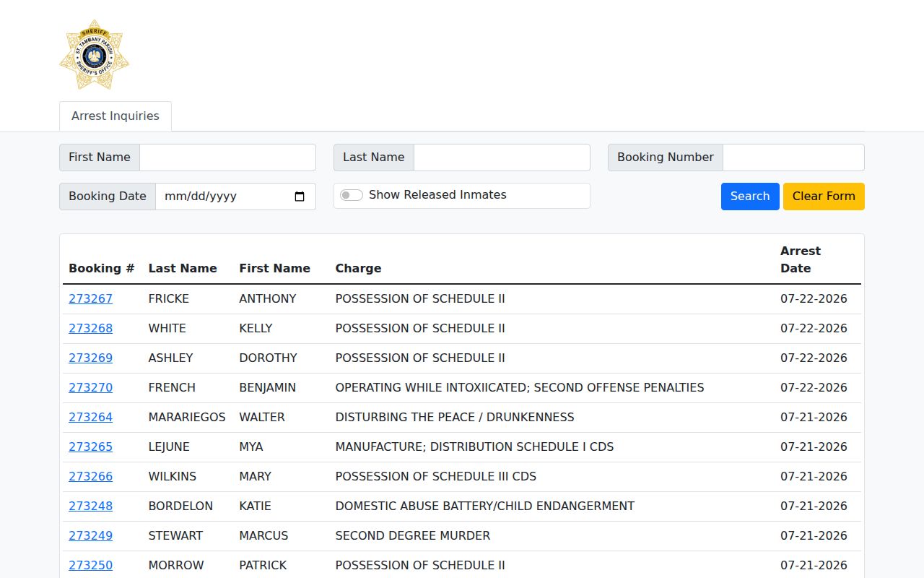Open booking number 273269 link
The width and height of the screenshot is (924, 578).
(91, 358)
